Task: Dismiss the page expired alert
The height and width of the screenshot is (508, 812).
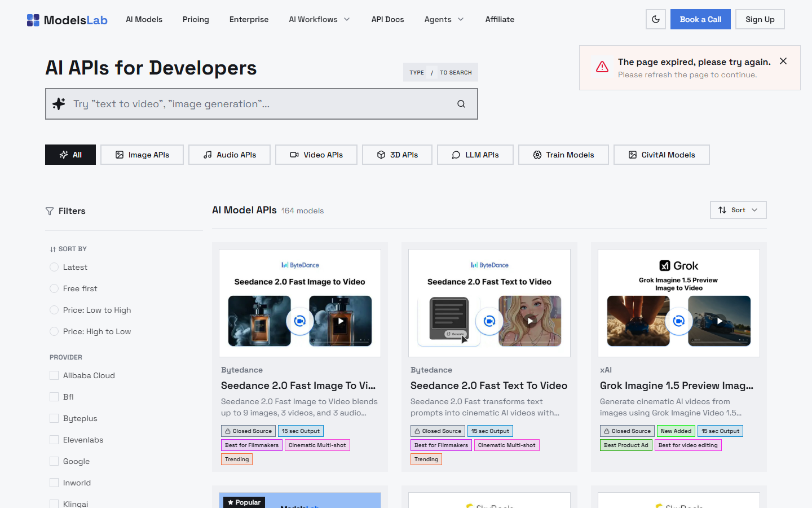Action: point(783,61)
